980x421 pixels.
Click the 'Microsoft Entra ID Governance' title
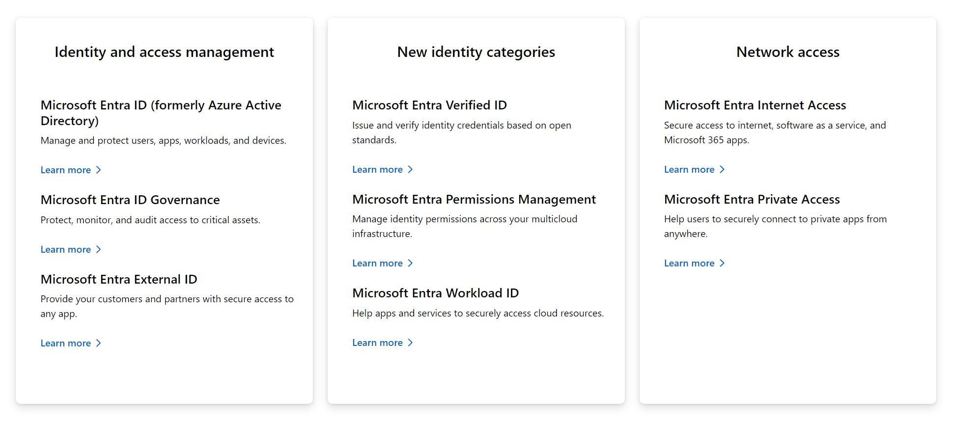pyautogui.click(x=130, y=200)
